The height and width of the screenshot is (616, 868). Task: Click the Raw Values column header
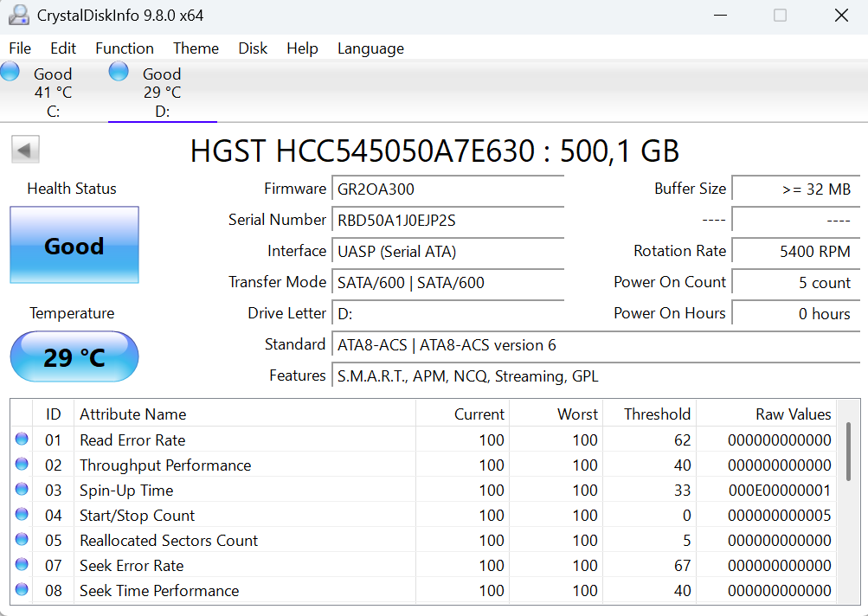(x=766, y=414)
